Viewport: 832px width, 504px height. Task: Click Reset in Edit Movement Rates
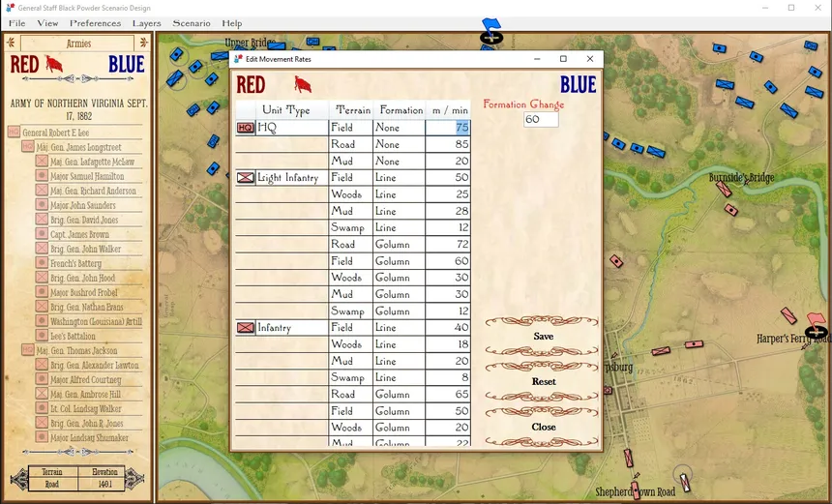544,381
